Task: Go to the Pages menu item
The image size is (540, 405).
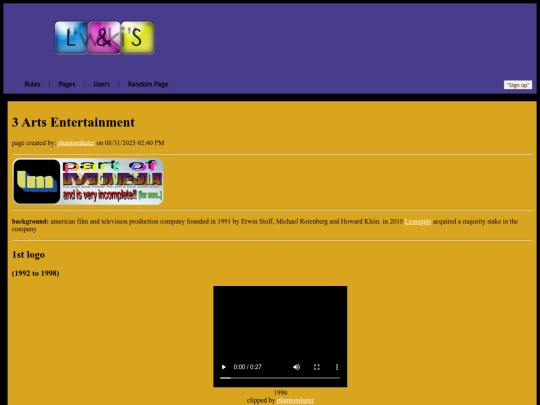Action: point(67,84)
